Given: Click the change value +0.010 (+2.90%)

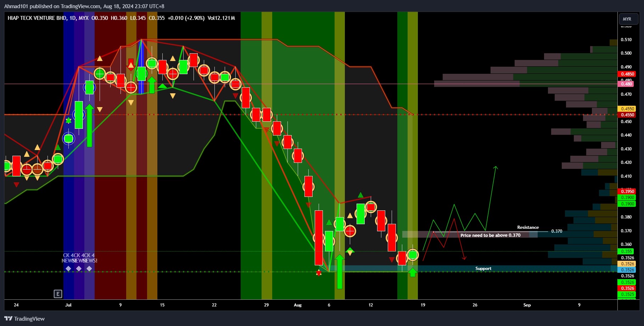Looking at the screenshot, I should click(186, 18).
